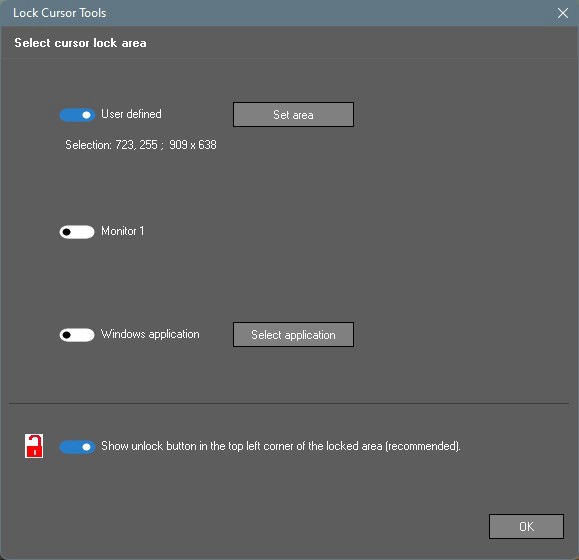Enable the Monitor 1 toggle
This screenshot has height=560, width=579.
tap(77, 232)
